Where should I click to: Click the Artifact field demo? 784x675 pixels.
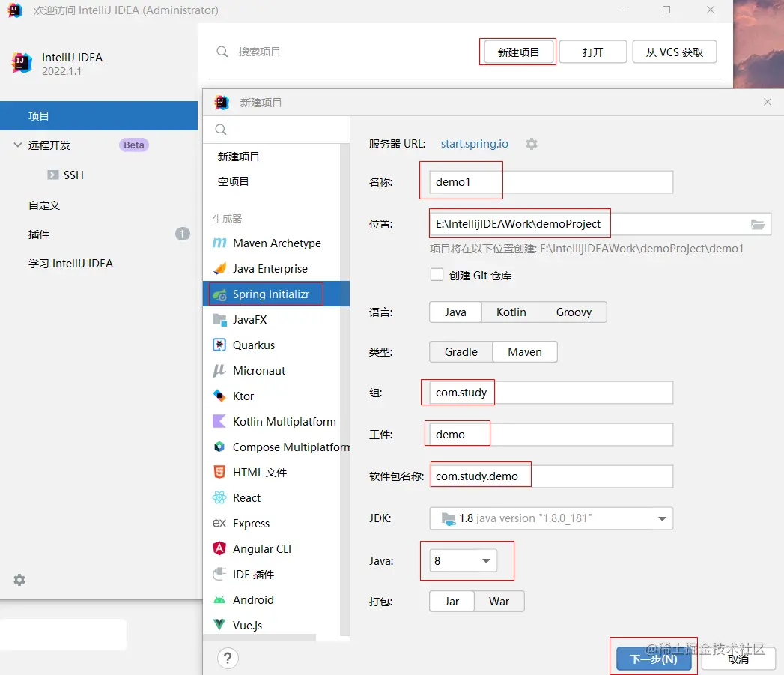tap(551, 435)
